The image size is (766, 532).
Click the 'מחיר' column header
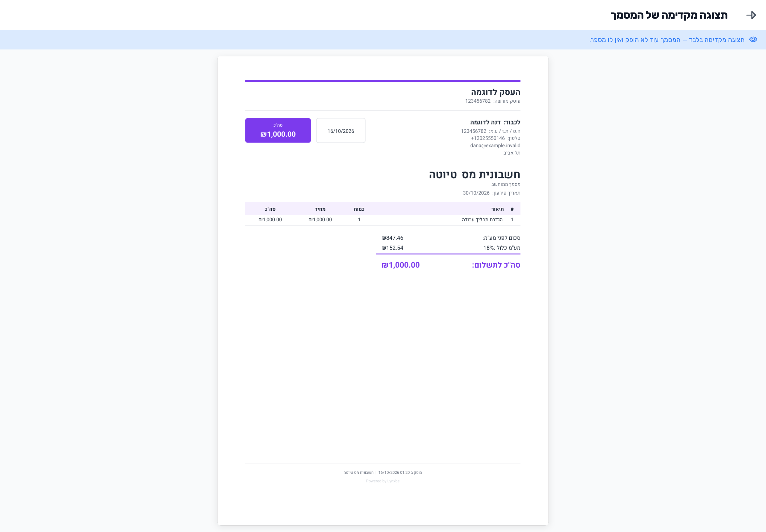320,209
